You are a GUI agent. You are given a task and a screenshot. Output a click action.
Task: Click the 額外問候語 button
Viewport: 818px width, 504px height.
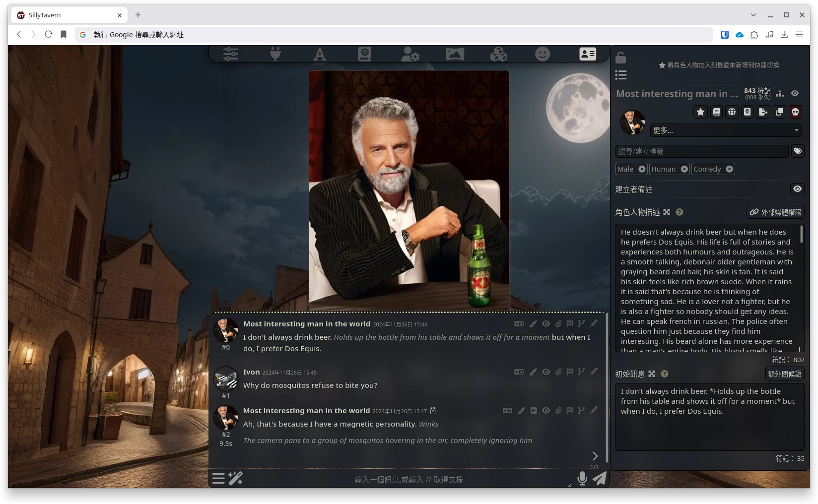(x=784, y=374)
